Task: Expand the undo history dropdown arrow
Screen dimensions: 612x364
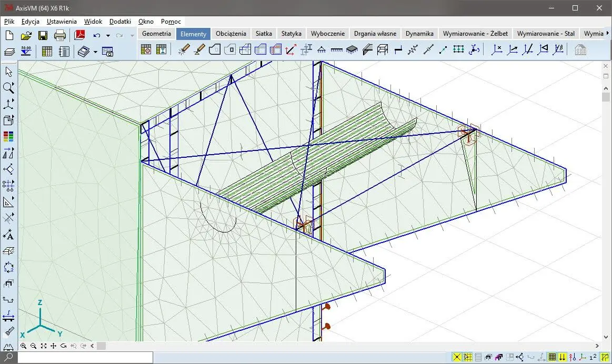Action: pyautogui.click(x=108, y=36)
